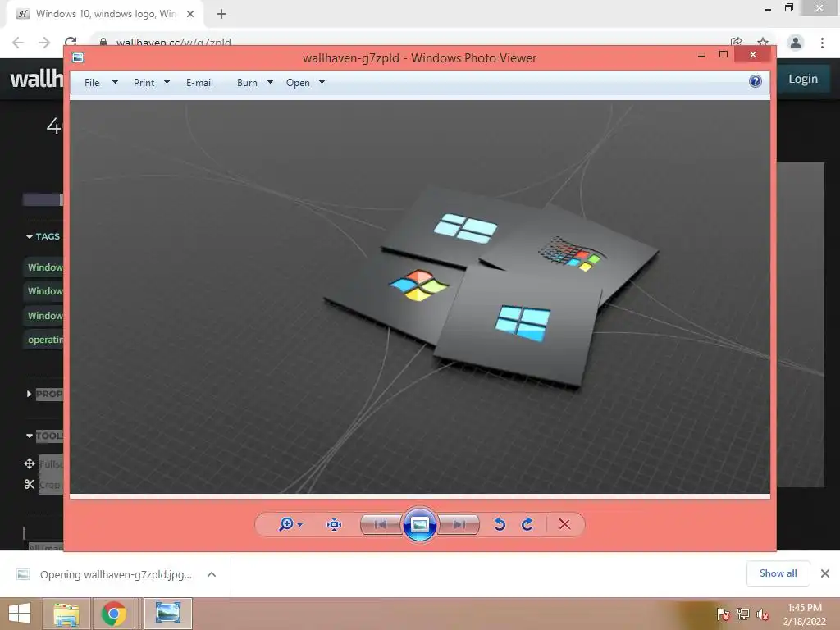Open network status tray icon
Viewport: 840px width, 630px height.
743,614
